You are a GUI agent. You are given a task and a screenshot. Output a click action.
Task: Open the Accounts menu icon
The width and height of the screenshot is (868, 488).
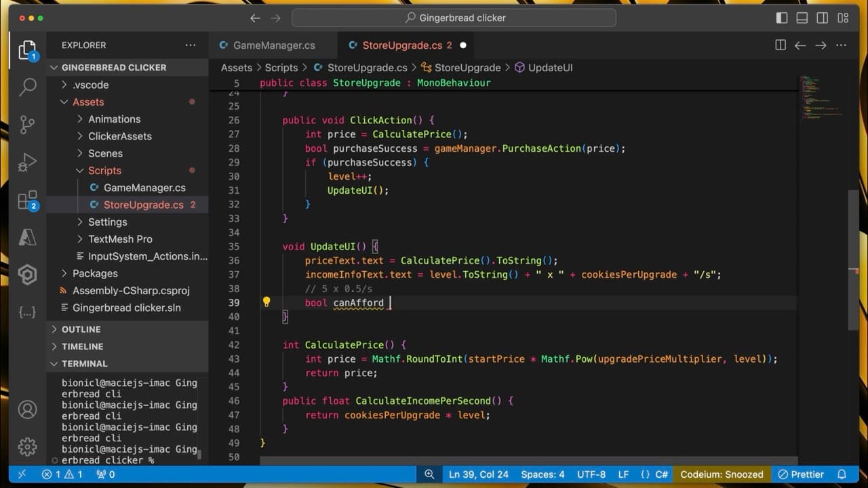tap(27, 409)
